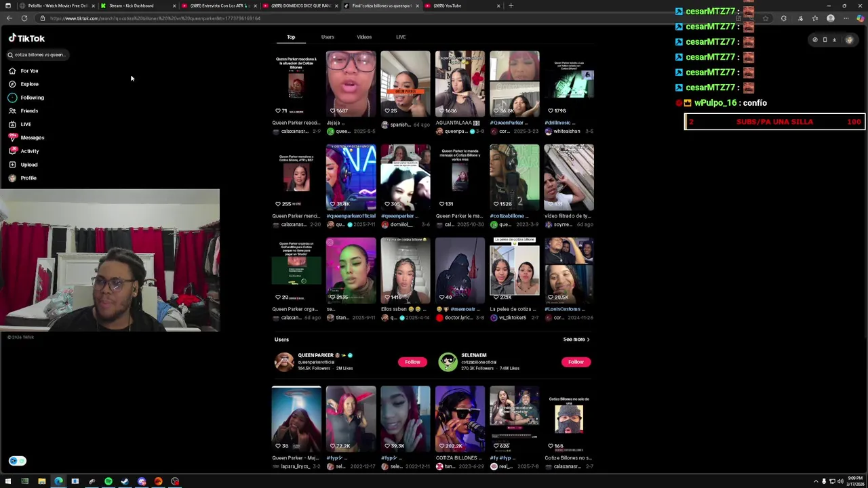The width and height of the screenshot is (868, 488).
Task: Click the TikTok search input field
Action: click(x=39, y=55)
